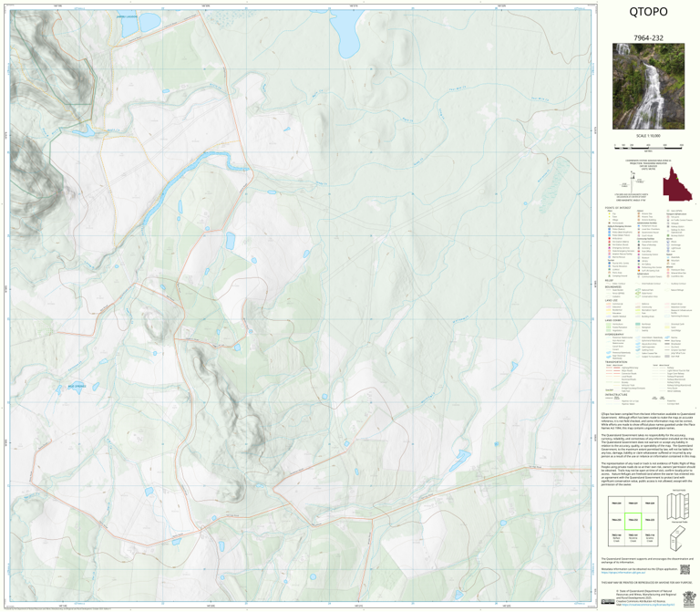700x612 pixels.
Task: Click the Queensland state locator map
Action: click(677, 184)
